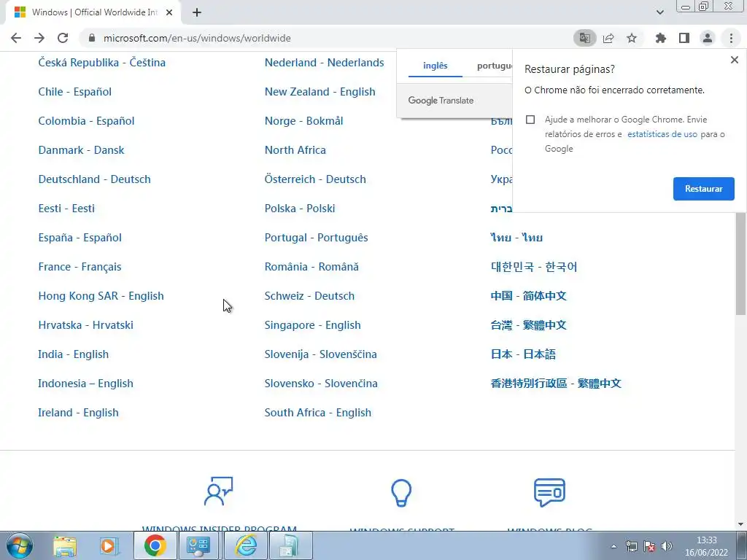This screenshot has height=560, width=747.
Task: Open File Explorer from the taskbar
Action: coord(65,545)
